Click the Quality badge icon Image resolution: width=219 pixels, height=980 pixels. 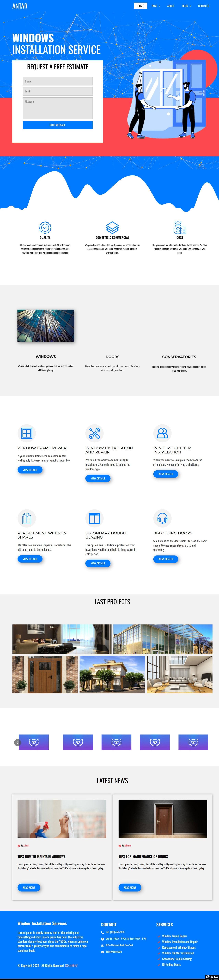pos(45,227)
